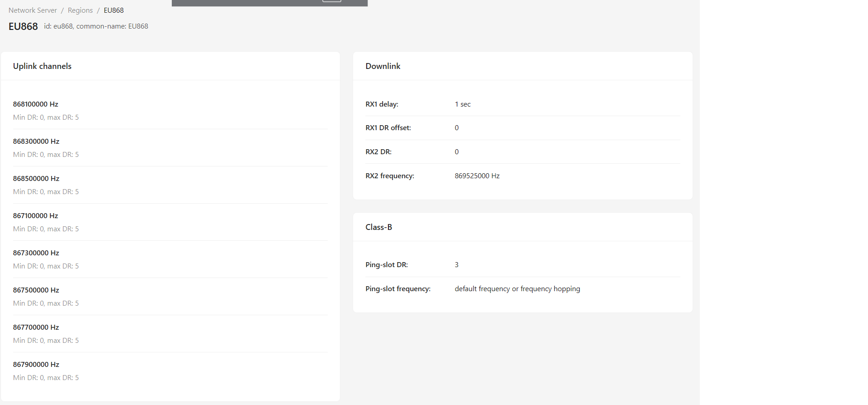Image resolution: width=868 pixels, height=405 pixels.
Task: Click the large EU868 page title
Action: point(23,26)
